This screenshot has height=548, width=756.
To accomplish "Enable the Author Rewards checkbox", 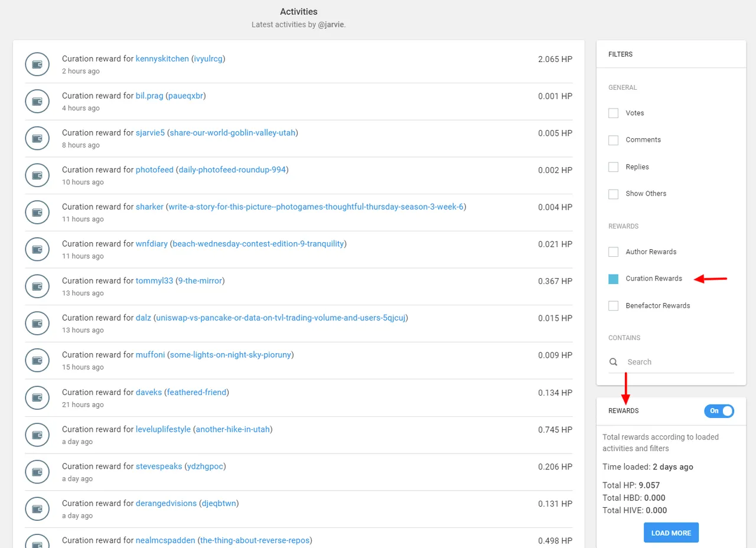I will 614,252.
